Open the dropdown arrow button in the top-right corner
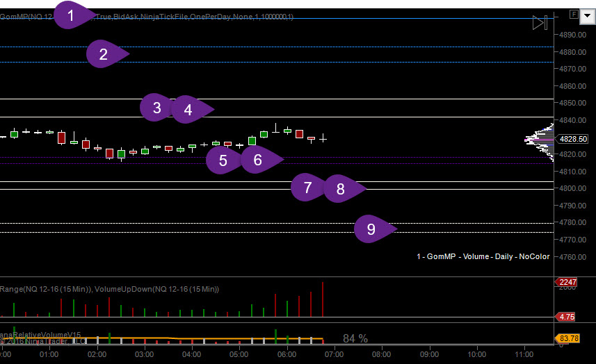This screenshot has width=596, height=364. tap(587, 16)
